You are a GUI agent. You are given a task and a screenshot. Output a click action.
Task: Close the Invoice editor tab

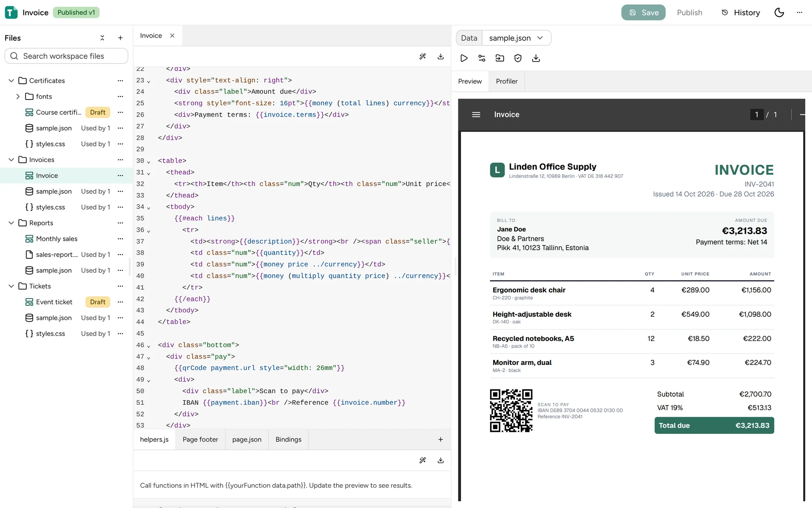(x=172, y=36)
